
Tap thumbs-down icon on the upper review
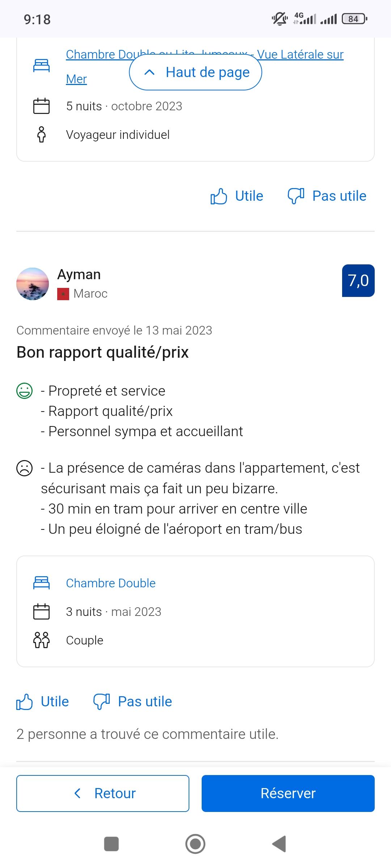pyautogui.click(x=296, y=196)
